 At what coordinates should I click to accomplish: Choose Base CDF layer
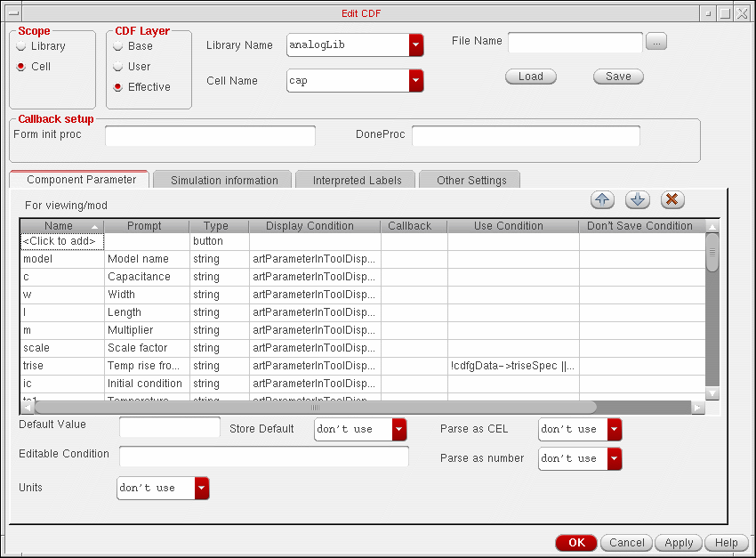pyautogui.click(x=118, y=46)
